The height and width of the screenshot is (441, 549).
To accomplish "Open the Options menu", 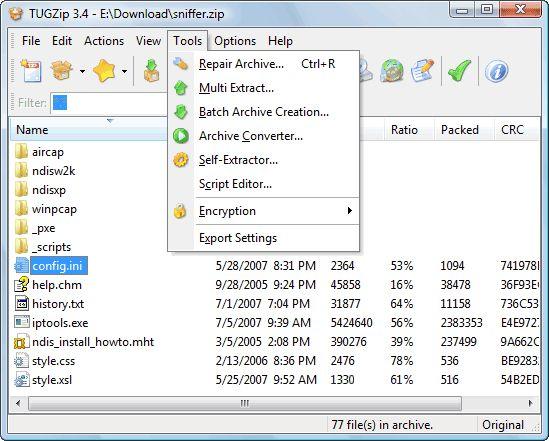I will pos(235,41).
